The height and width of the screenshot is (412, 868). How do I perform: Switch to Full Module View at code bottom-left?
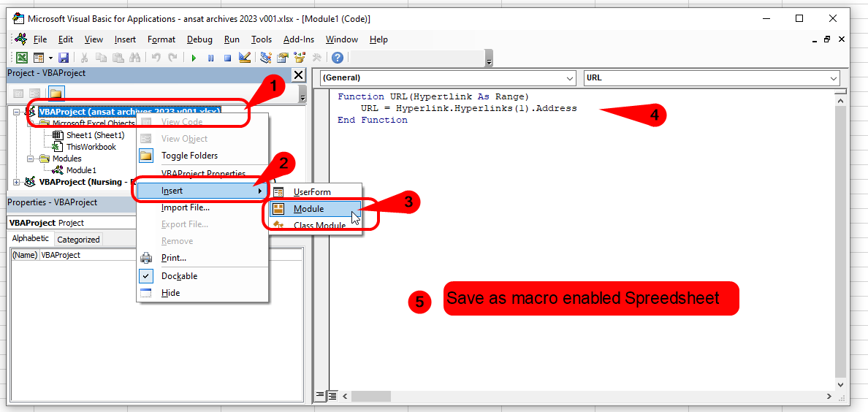pos(332,395)
